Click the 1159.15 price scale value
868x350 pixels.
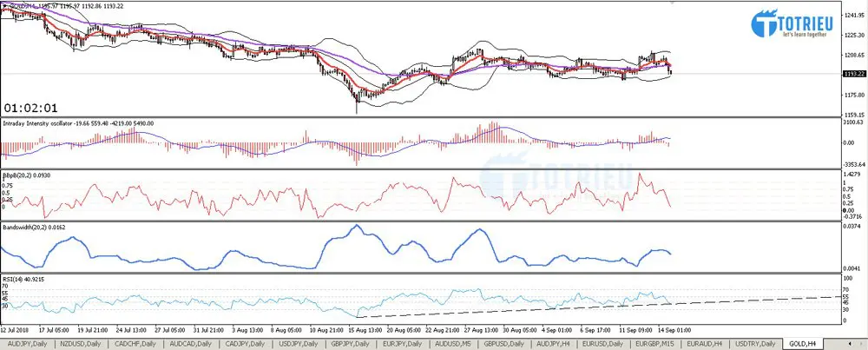pyautogui.click(x=853, y=115)
